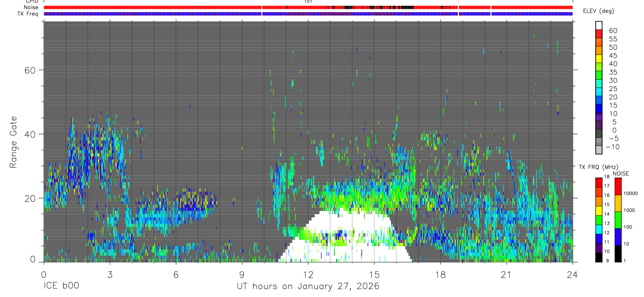This screenshot has height=297, width=644.
Task: Click the 'NOISE' legend title
Action: pos(620,173)
